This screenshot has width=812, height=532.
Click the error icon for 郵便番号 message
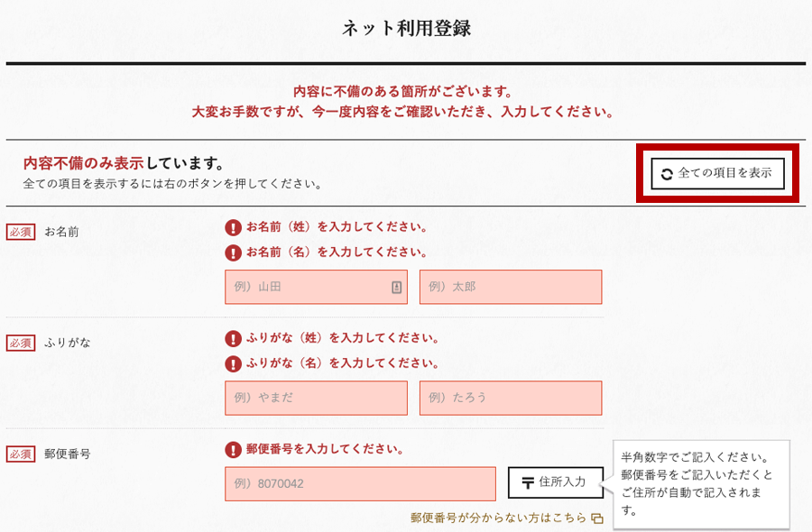233,449
